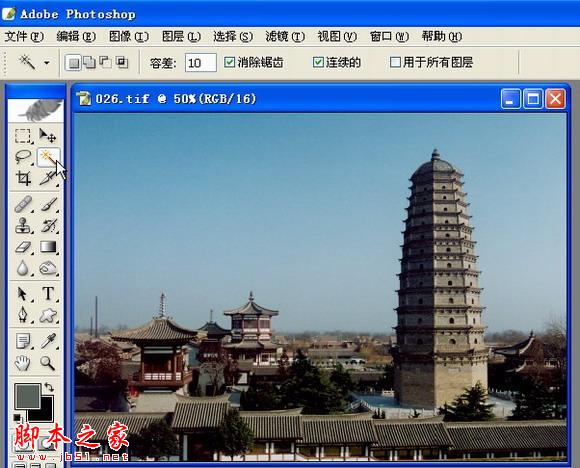580x468 pixels.
Task: Select the Clone Stamp tool
Action: (23, 225)
